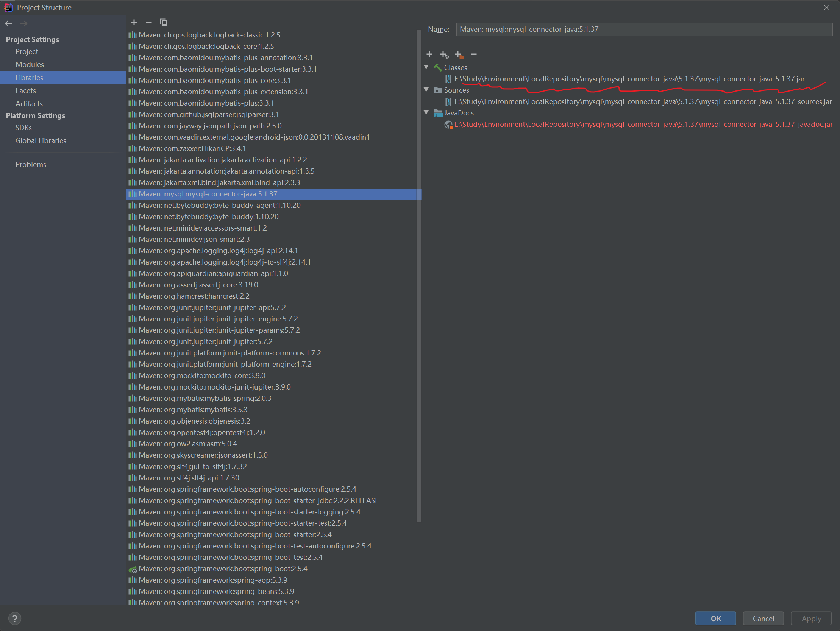Click jar icon of the sources.jar entry
Image resolution: width=840 pixels, height=631 pixels.
click(448, 102)
